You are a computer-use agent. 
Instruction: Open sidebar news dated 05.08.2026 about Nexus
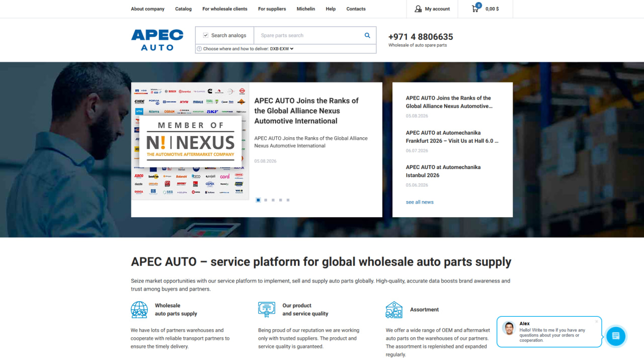tap(449, 102)
